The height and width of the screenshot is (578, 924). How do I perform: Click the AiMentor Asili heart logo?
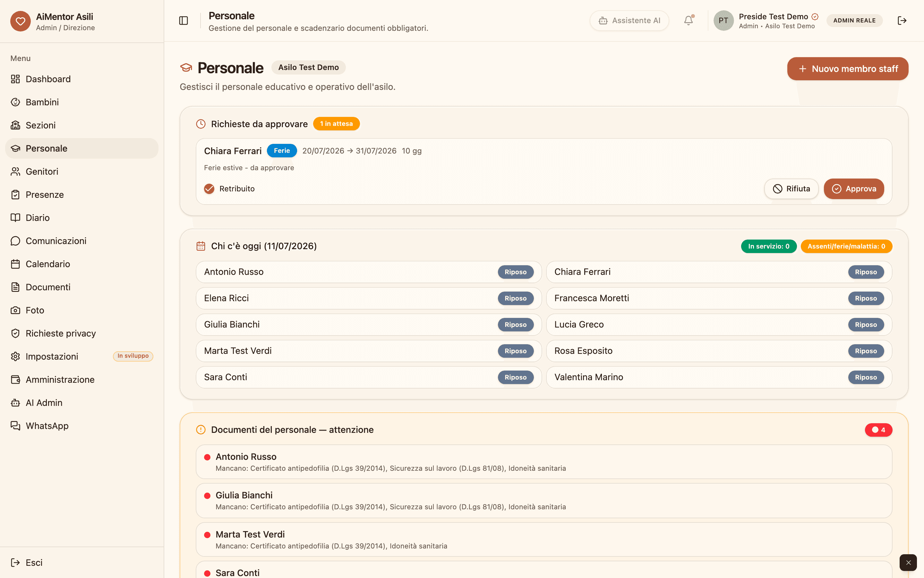(x=20, y=21)
